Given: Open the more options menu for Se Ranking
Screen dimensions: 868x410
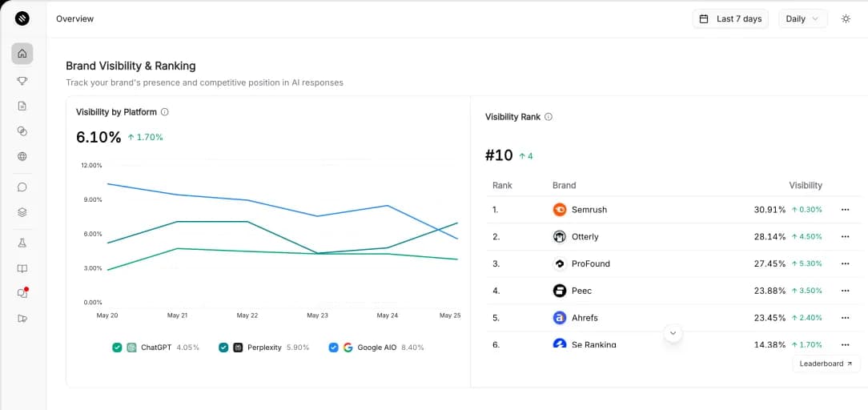Looking at the screenshot, I should (845, 344).
